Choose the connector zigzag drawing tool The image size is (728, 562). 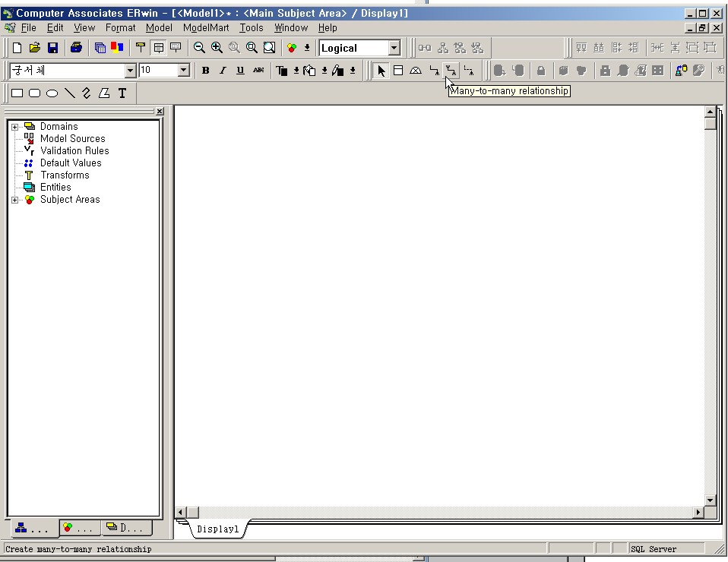tap(87, 93)
